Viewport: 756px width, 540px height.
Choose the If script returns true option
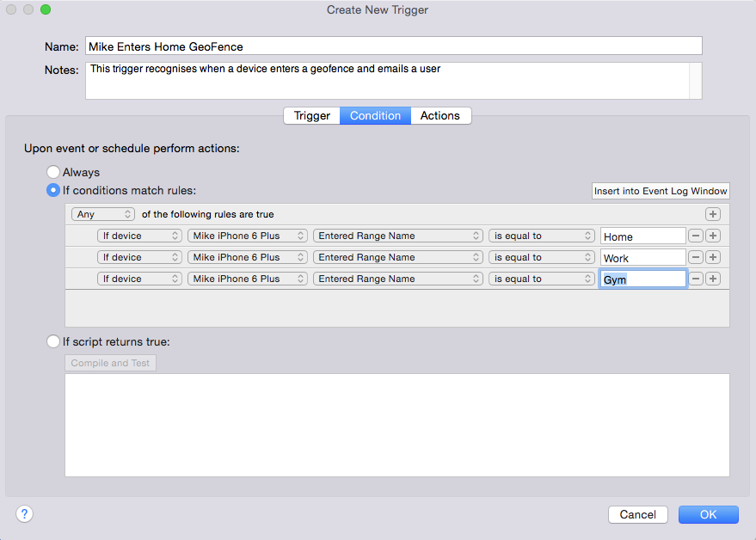coord(53,342)
